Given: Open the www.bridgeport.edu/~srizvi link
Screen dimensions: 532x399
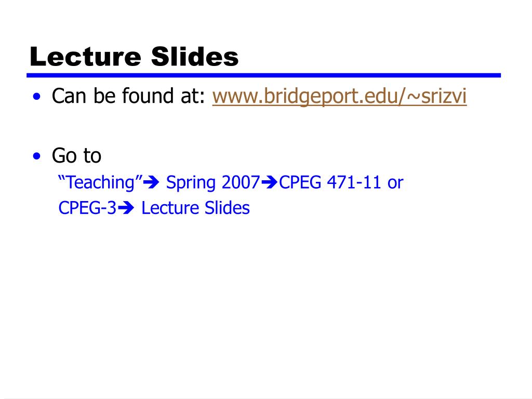Looking at the screenshot, I should [x=339, y=96].
